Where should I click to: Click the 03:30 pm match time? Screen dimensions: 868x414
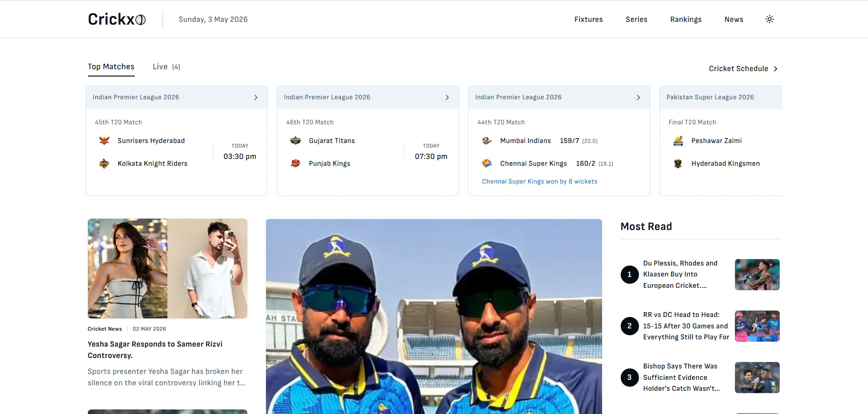point(240,156)
